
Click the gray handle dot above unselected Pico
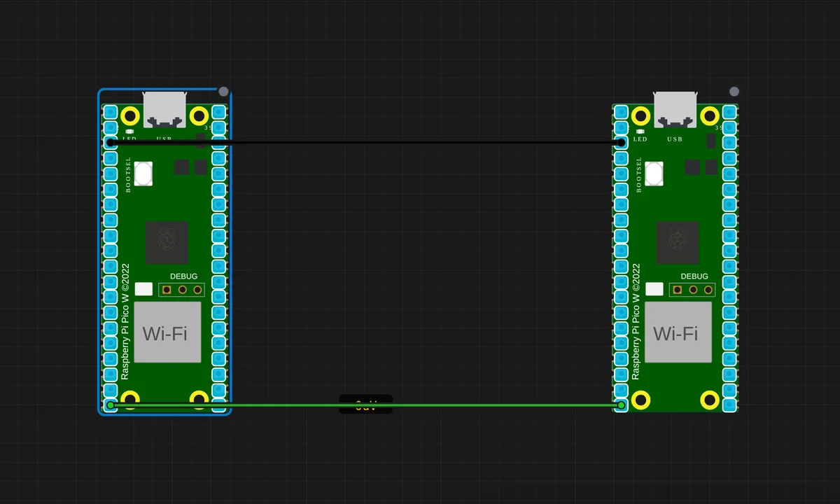(734, 92)
